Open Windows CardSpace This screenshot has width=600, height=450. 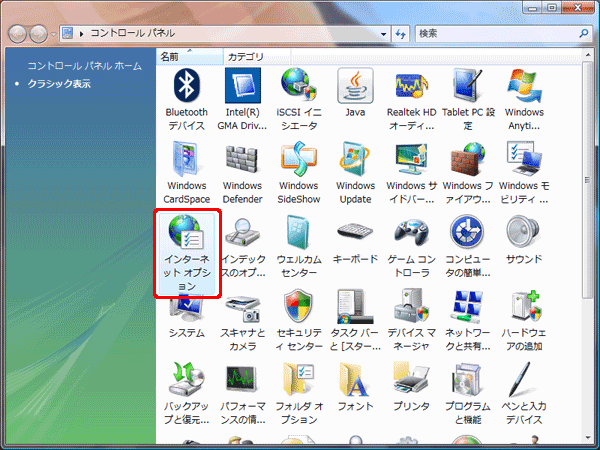(x=186, y=173)
